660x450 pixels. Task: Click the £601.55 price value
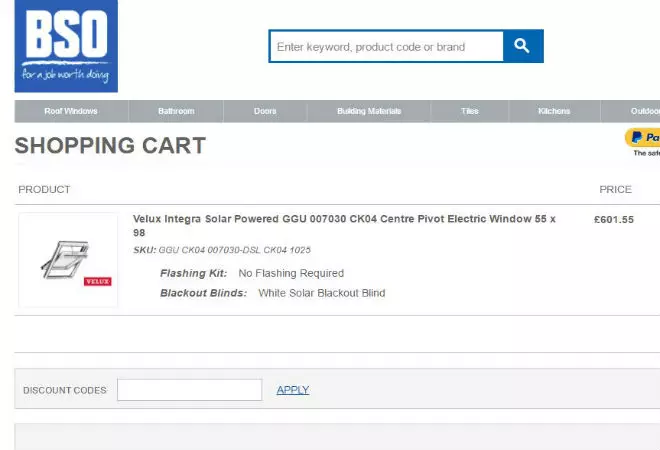(x=614, y=220)
